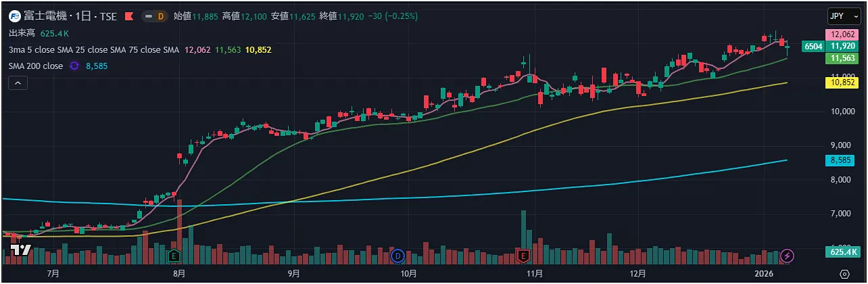Image resolution: width=868 pixels, height=284 pixels.
Task: Click the red earnings E marker near November
Action: point(523,256)
